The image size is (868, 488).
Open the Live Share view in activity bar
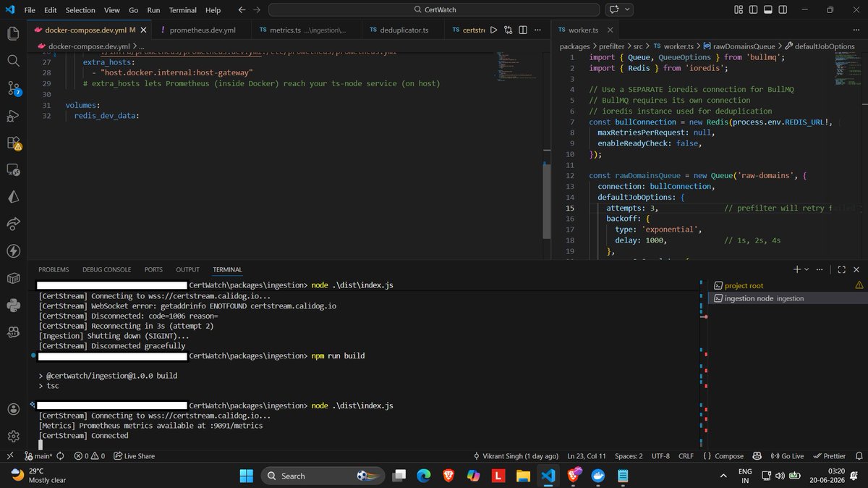click(13, 224)
